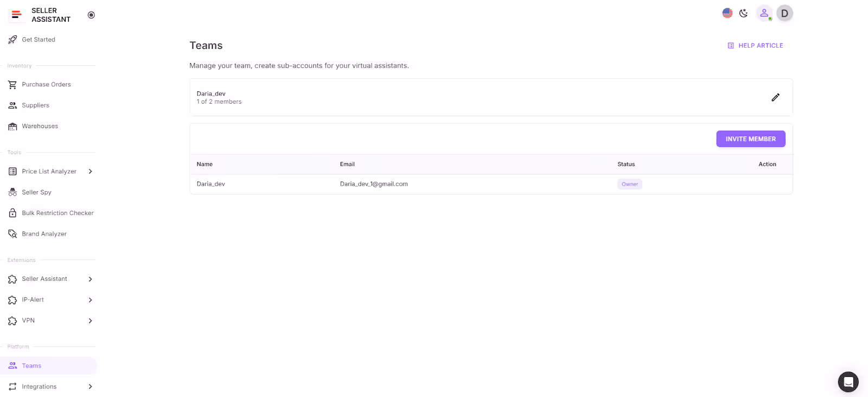Click the Seller Spy icon
The image size is (868, 397).
pyautogui.click(x=12, y=192)
